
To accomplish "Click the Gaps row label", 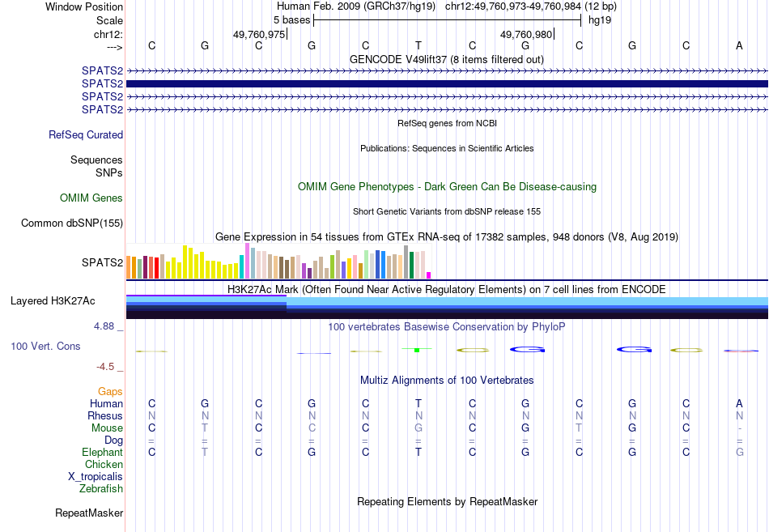I will (x=110, y=392).
